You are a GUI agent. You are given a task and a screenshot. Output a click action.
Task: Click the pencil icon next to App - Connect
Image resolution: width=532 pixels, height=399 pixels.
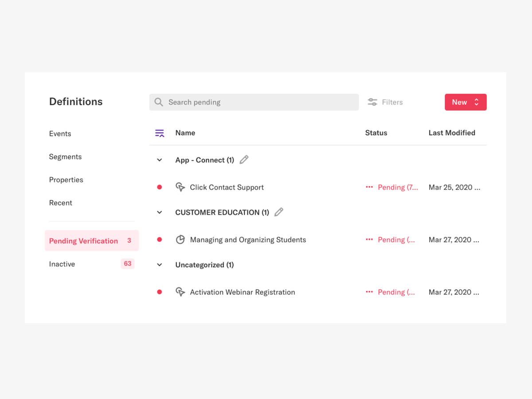[x=244, y=160]
